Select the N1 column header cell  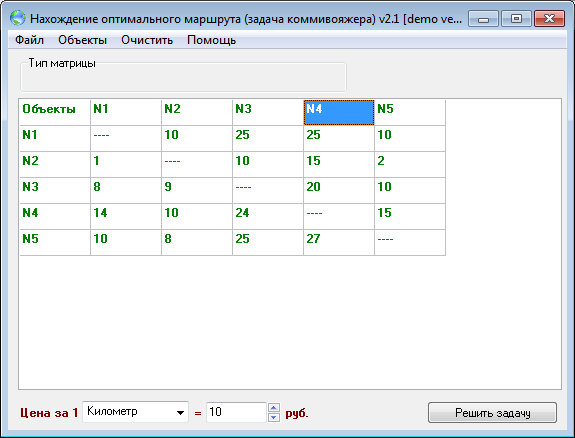[x=126, y=113]
